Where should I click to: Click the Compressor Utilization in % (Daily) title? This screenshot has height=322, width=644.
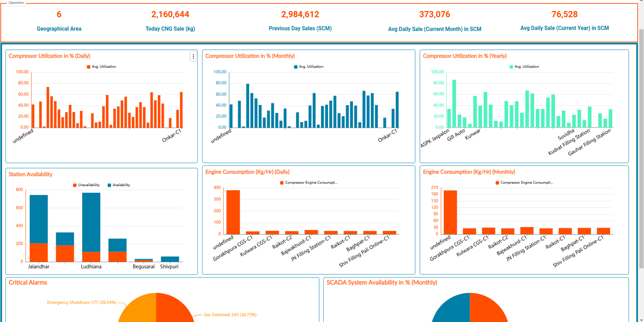(x=49, y=56)
